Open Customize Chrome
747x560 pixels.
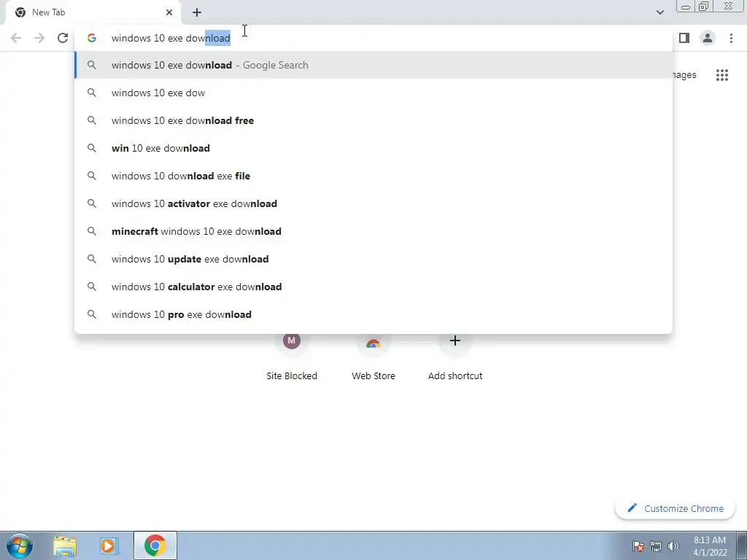pos(675,508)
